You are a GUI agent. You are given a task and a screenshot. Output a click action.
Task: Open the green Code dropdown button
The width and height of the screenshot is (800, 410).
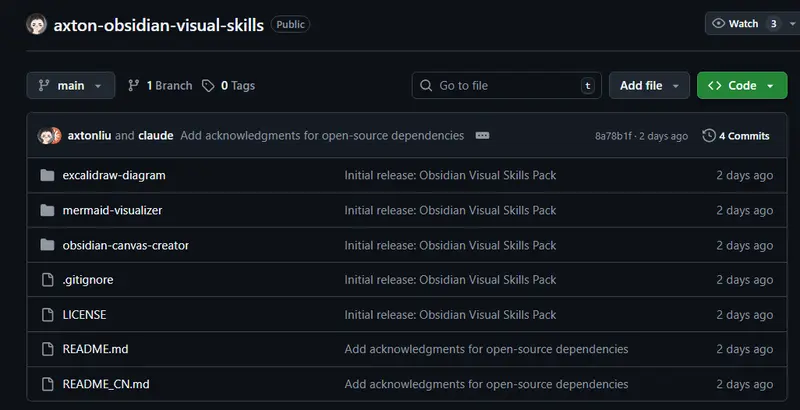[742, 86]
